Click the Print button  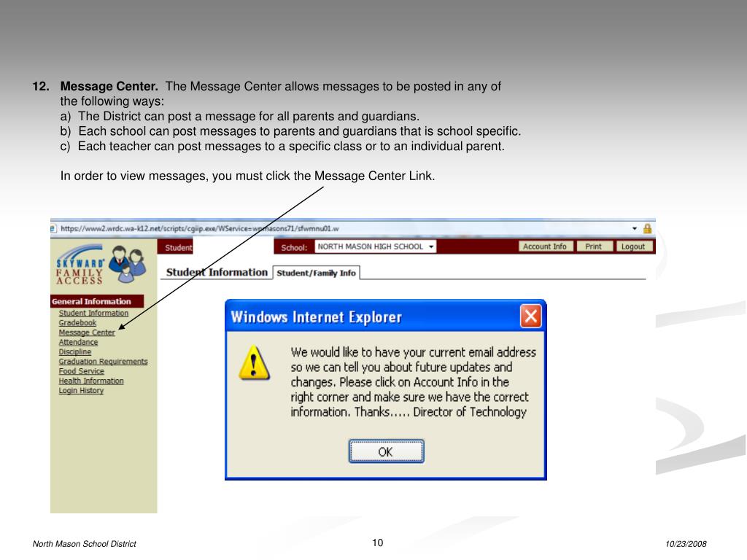pyautogui.click(x=594, y=246)
